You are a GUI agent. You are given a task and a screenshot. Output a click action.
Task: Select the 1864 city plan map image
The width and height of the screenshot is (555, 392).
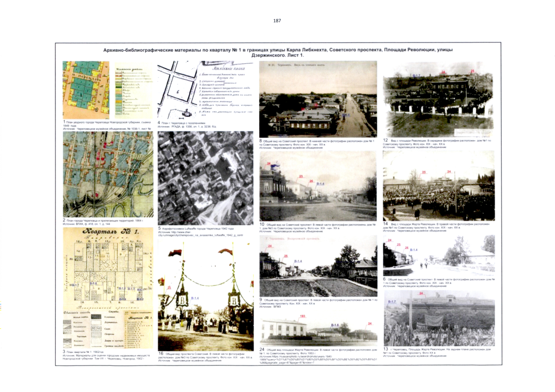[108, 174]
